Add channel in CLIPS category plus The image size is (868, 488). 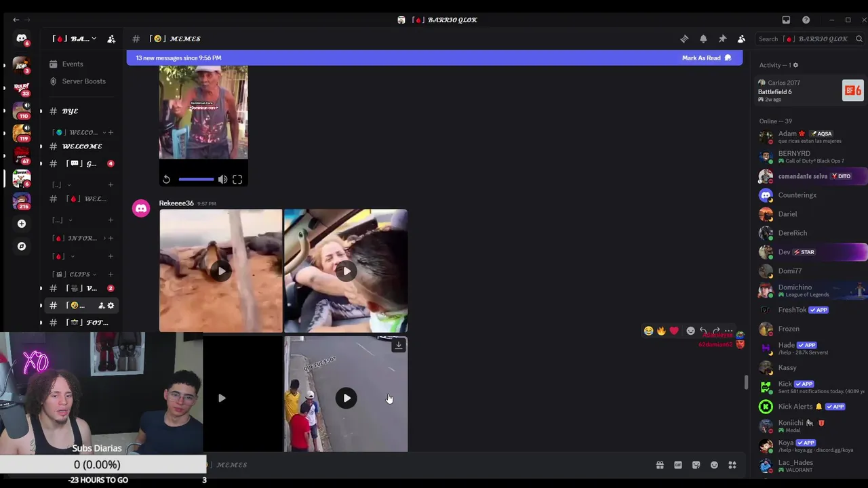pos(111,274)
